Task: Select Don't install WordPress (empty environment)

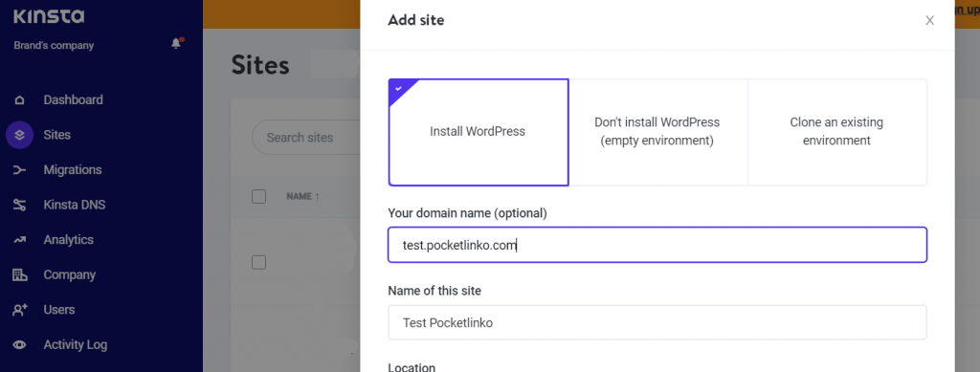Action: pos(657,132)
